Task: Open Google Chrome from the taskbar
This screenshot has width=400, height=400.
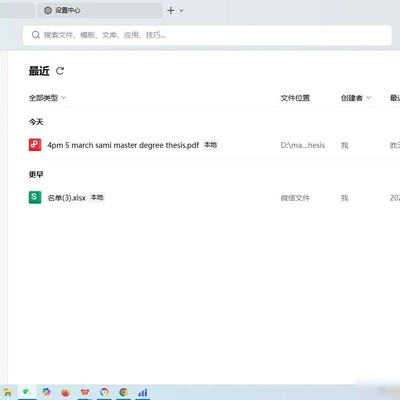Action: pyautogui.click(x=124, y=392)
